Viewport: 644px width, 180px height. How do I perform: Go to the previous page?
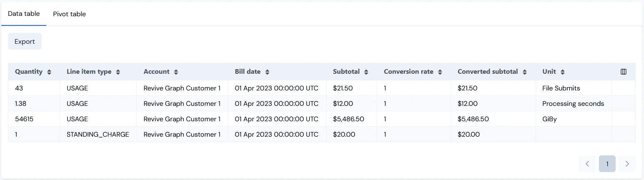[x=587, y=164]
